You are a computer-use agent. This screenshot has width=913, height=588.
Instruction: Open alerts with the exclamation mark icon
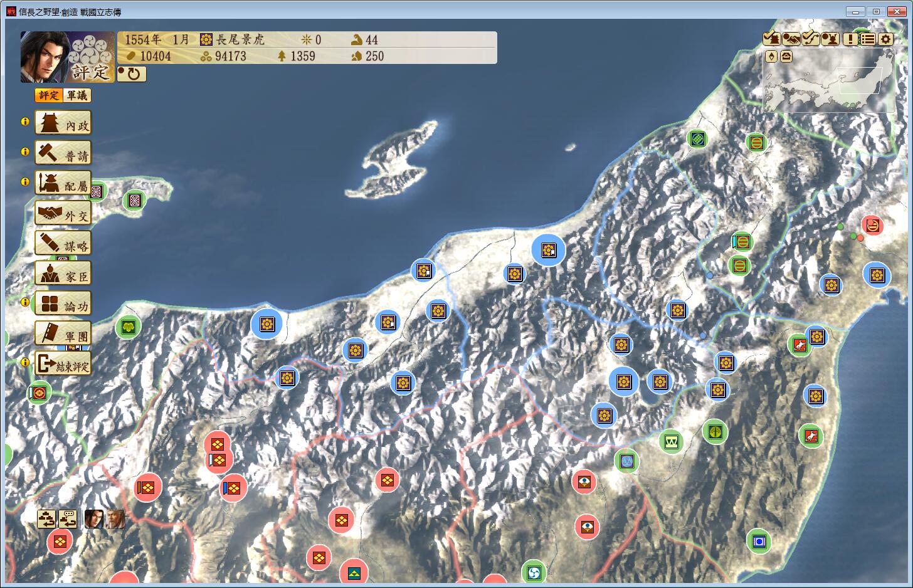coord(850,39)
